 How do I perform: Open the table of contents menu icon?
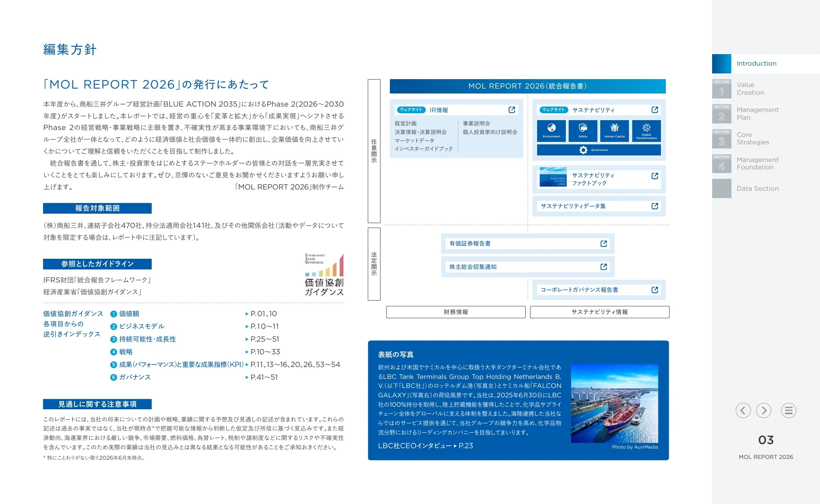click(x=789, y=410)
